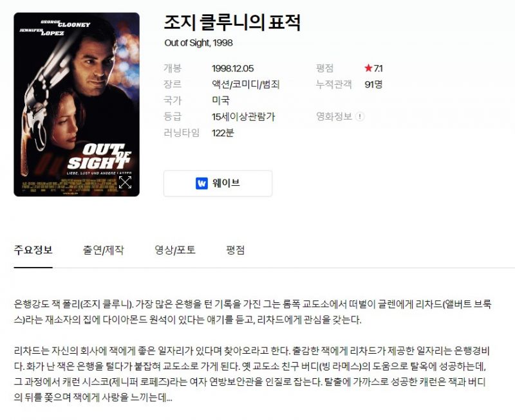This screenshot has height=420, width=515.
Task: Open the 웨이브 streaming button
Action: pos(218,183)
